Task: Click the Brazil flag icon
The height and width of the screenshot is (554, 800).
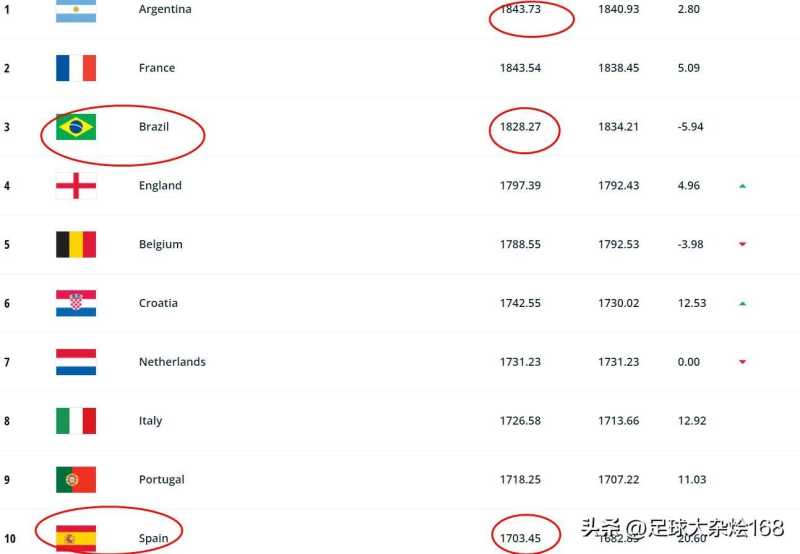Action: click(x=76, y=127)
